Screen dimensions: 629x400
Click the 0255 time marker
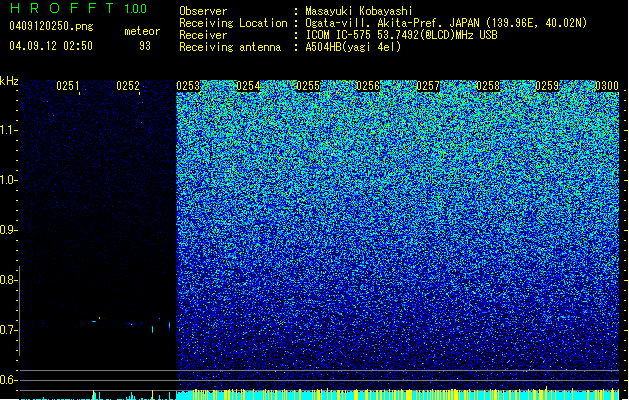coord(308,86)
